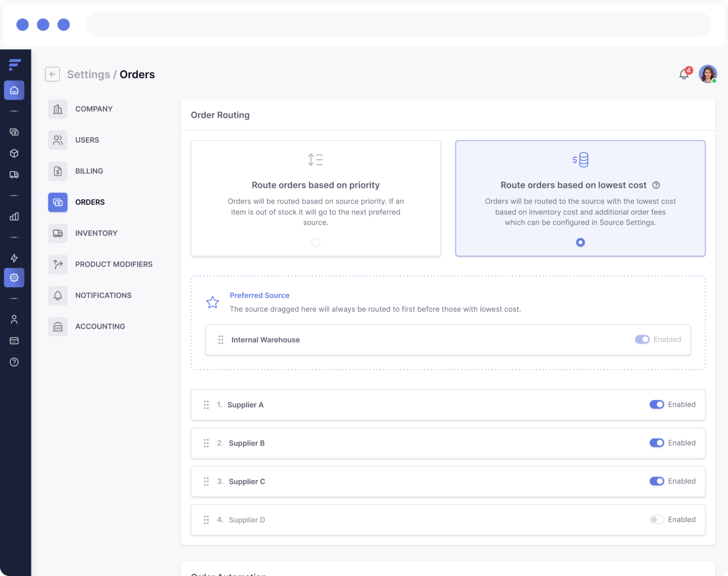728x576 pixels.
Task: Select the route by priority radio button
Action: 316,242
